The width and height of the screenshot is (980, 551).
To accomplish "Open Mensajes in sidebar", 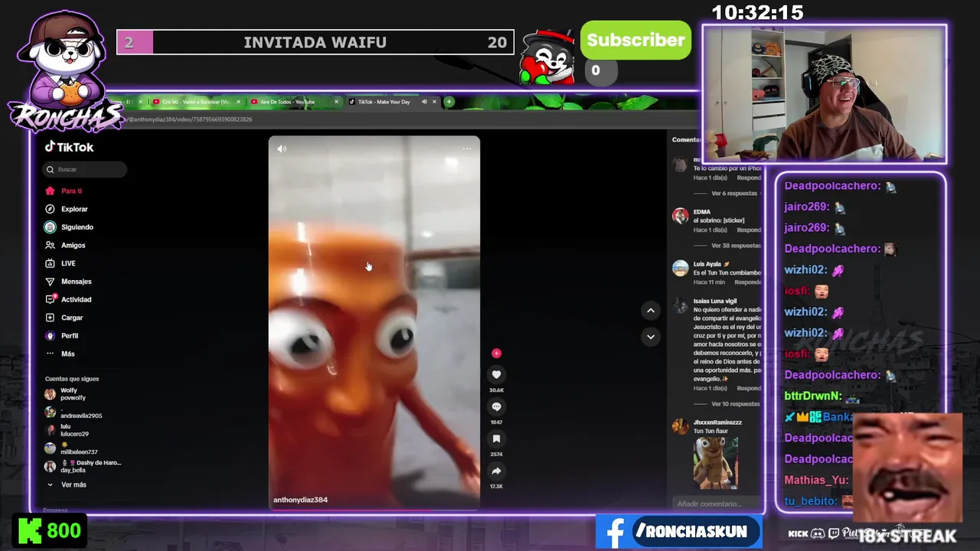I will (x=76, y=282).
